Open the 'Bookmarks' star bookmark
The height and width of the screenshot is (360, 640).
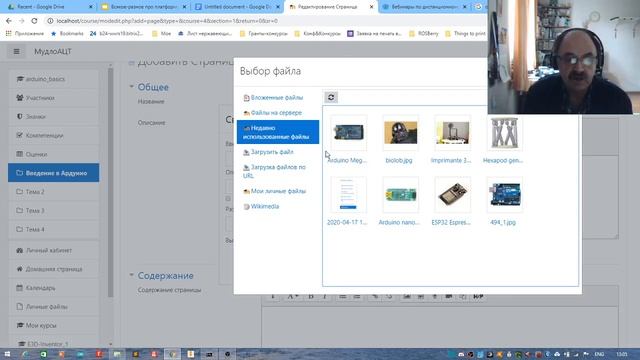point(67,33)
